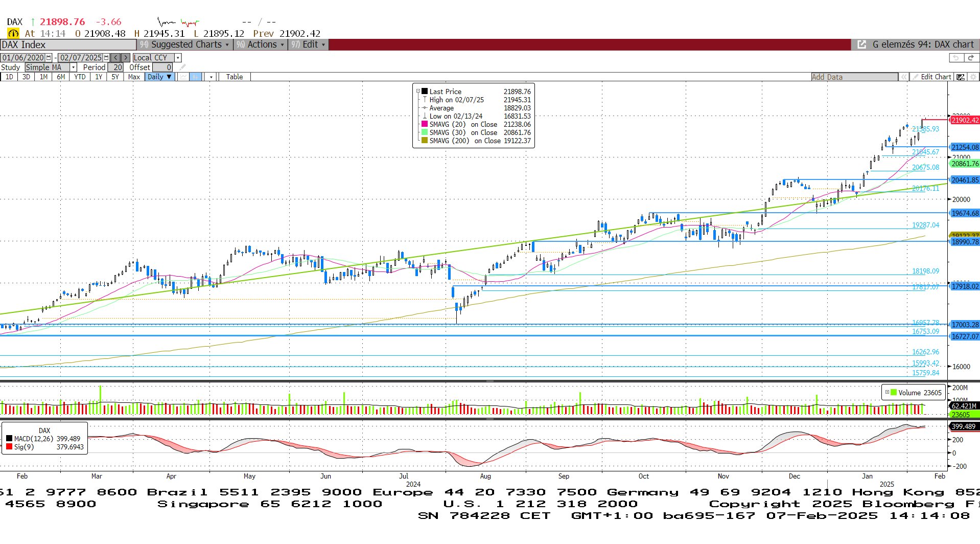Image resolution: width=980 pixels, height=544 pixels.
Task: Select the 6M range tab
Action: (61, 77)
